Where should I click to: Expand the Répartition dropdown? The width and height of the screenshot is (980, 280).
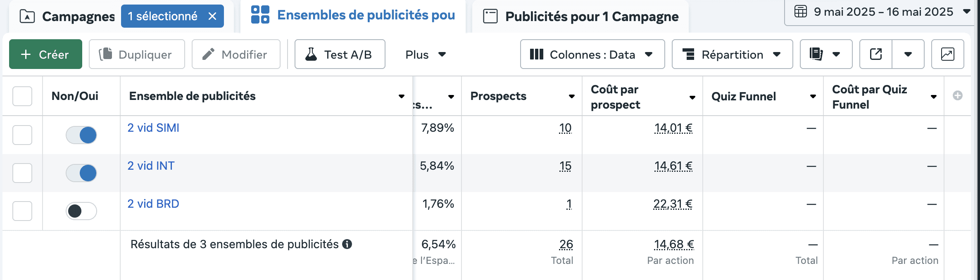[x=732, y=54]
